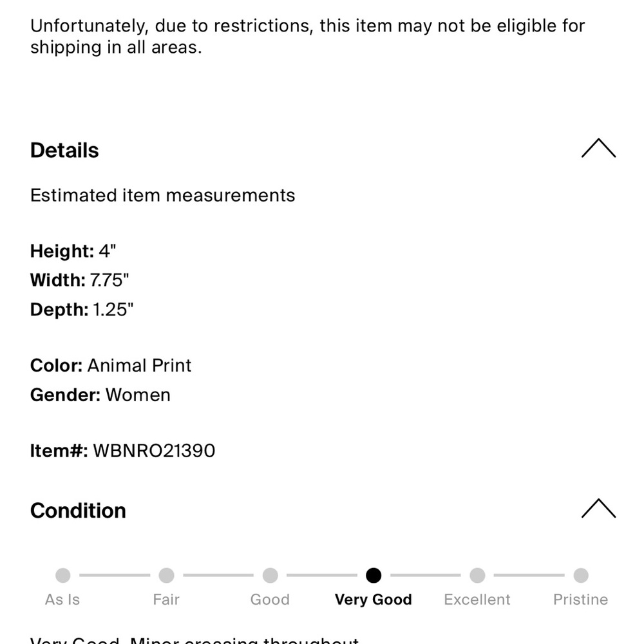Click the Condition section heading
The height and width of the screenshot is (644, 644).
(78, 511)
